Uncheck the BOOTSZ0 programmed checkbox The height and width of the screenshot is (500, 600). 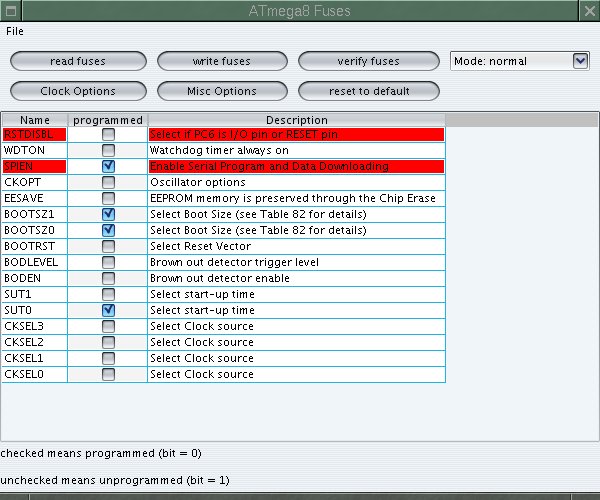tap(108, 230)
